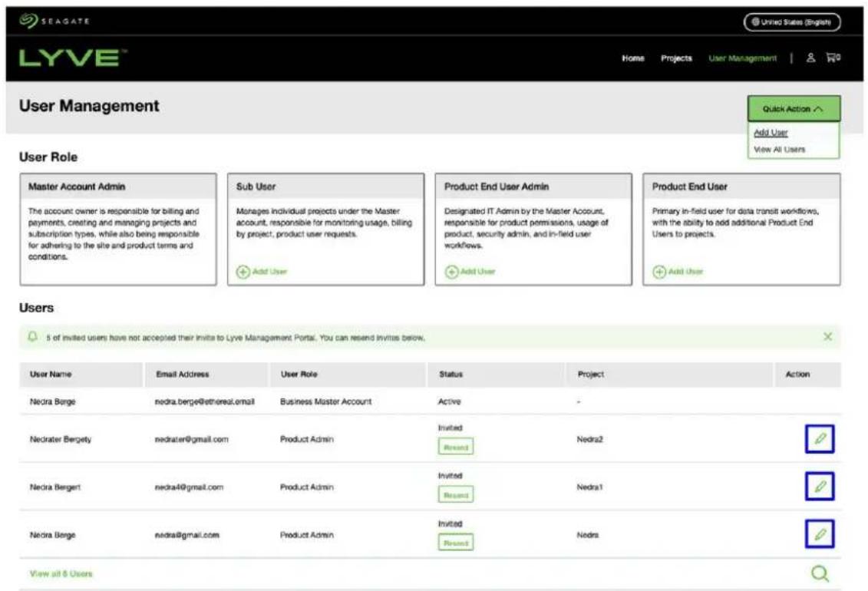
Task: Click Add User text in Product End User card
Action: tap(685, 272)
